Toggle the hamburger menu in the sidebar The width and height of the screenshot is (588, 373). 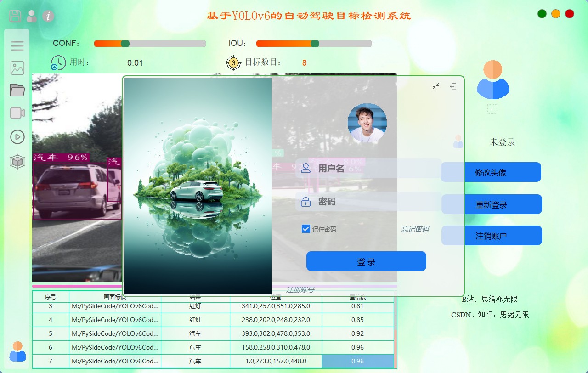coord(17,46)
